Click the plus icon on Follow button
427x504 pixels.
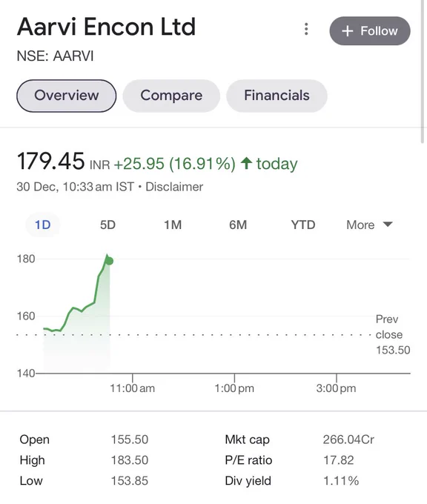click(x=348, y=31)
